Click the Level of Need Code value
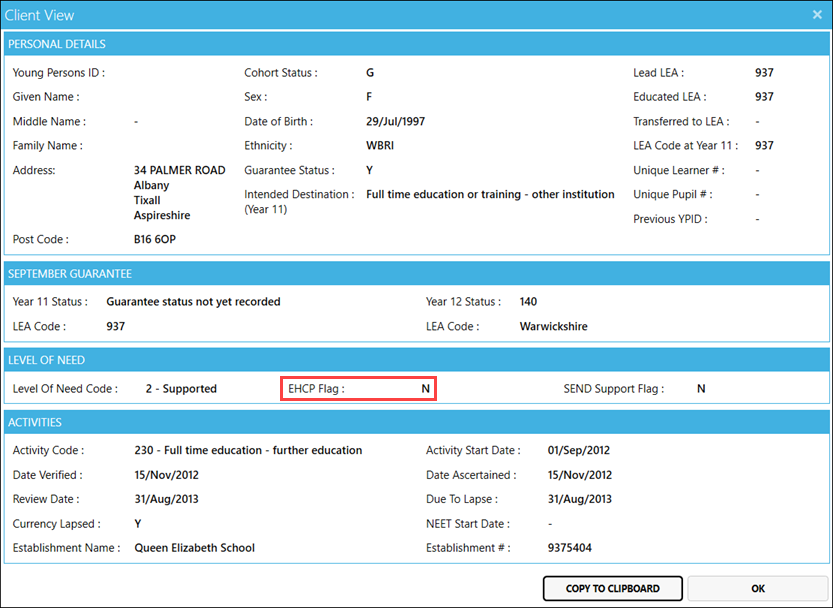This screenshot has width=833, height=608. tap(175, 389)
